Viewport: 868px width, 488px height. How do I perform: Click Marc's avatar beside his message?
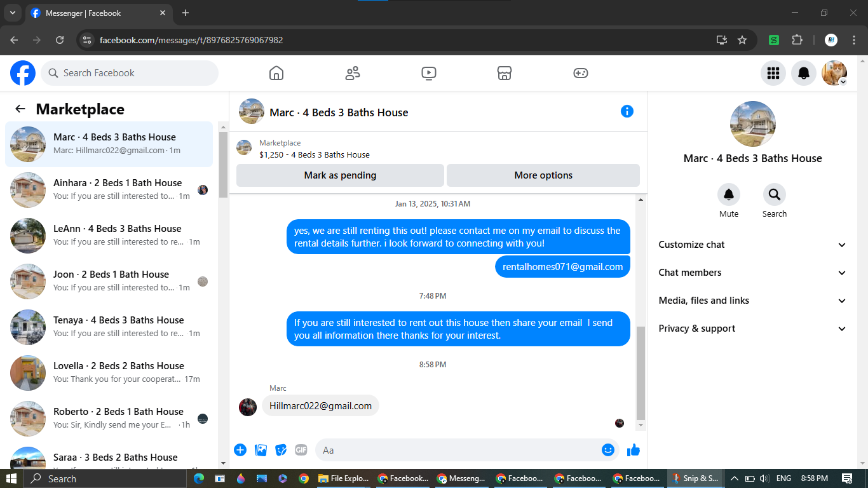tap(248, 407)
